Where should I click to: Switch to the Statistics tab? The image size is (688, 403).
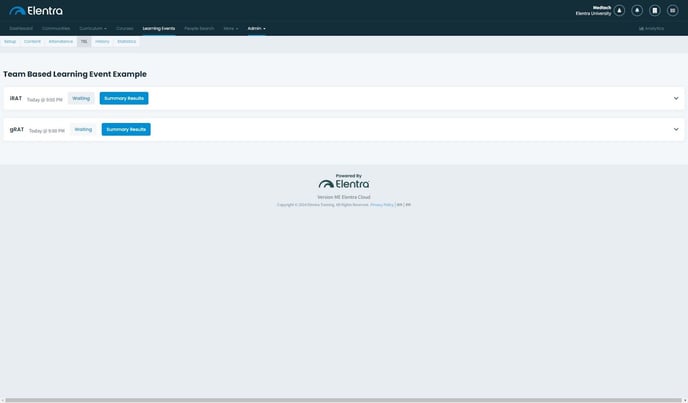pyautogui.click(x=126, y=41)
